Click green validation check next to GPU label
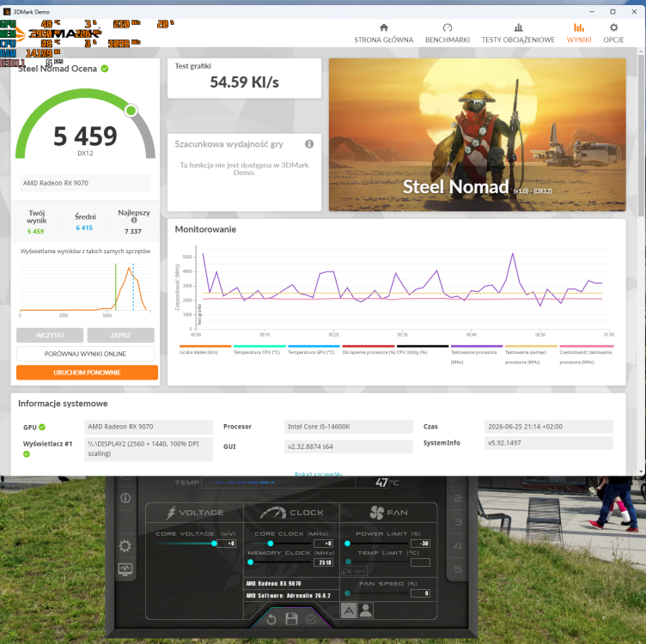This screenshot has height=644, width=646. 42,427
